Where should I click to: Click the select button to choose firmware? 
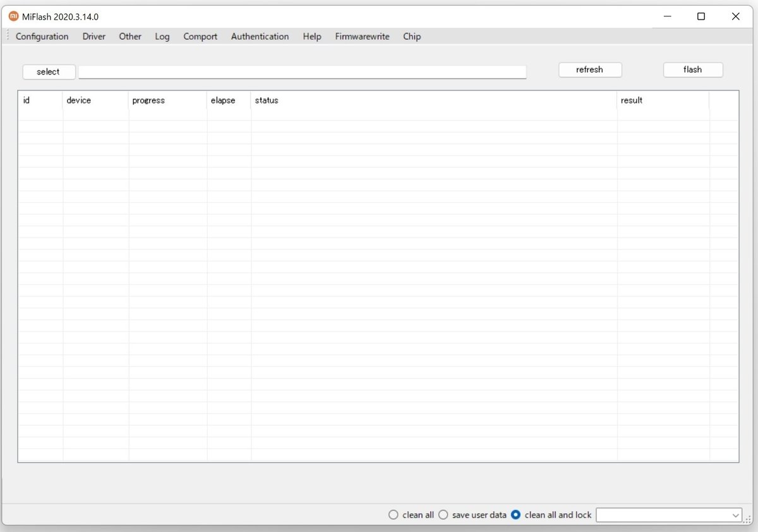coord(49,72)
